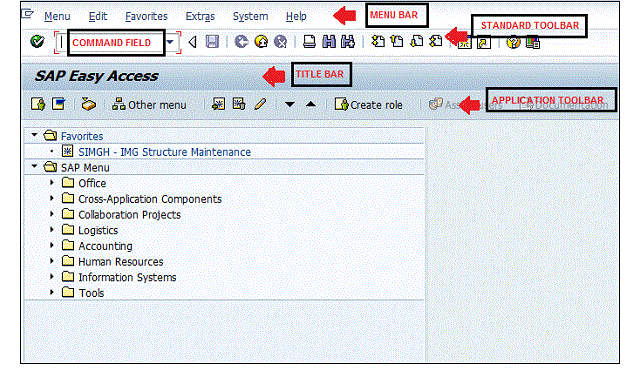This screenshot has height=370, width=641.
Task: Click the Next Page icon
Action: [x=417, y=42]
